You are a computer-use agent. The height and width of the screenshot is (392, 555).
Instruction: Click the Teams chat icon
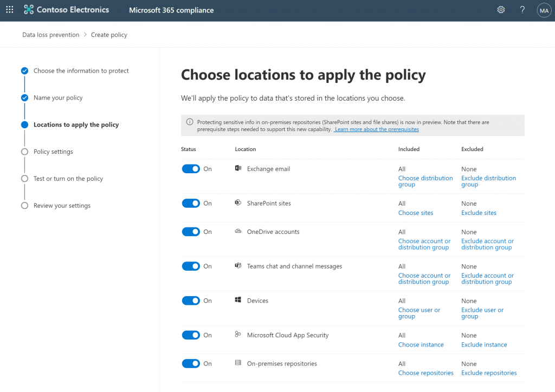point(238,265)
